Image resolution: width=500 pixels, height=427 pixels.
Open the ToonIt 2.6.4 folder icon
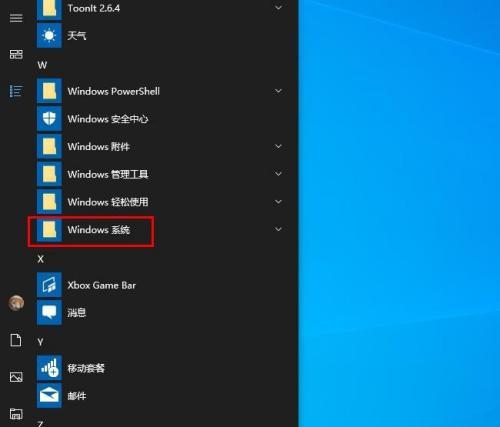pos(49,9)
